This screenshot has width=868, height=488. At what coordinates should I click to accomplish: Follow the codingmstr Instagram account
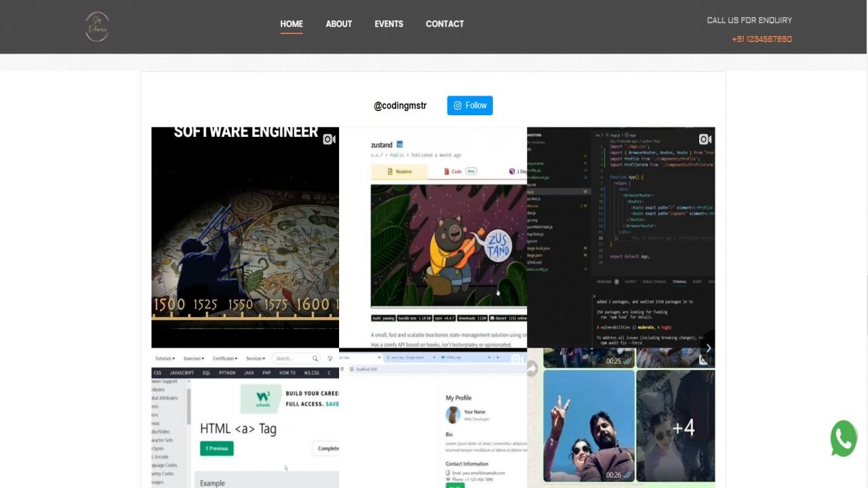[x=470, y=106]
